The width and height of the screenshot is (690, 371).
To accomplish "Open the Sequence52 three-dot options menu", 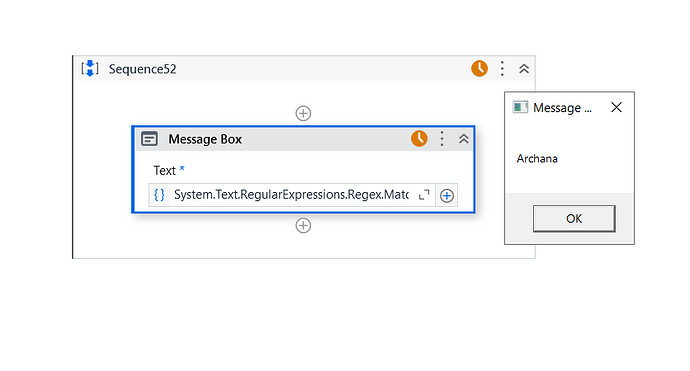I will [502, 69].
